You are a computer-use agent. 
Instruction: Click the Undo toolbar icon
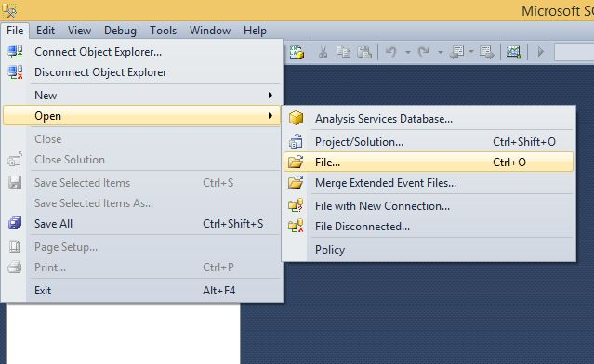coord(390,52)
